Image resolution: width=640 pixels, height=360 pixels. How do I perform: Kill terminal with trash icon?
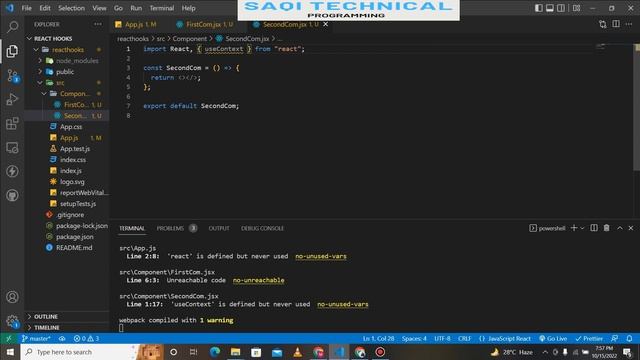[x=607, y=228]
